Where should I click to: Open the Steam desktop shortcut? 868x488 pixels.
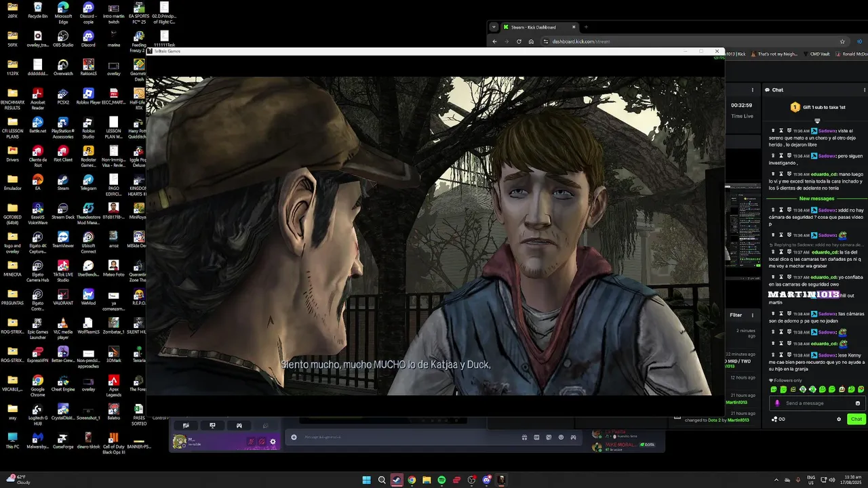pyautogui.click(x=63, y=182)
